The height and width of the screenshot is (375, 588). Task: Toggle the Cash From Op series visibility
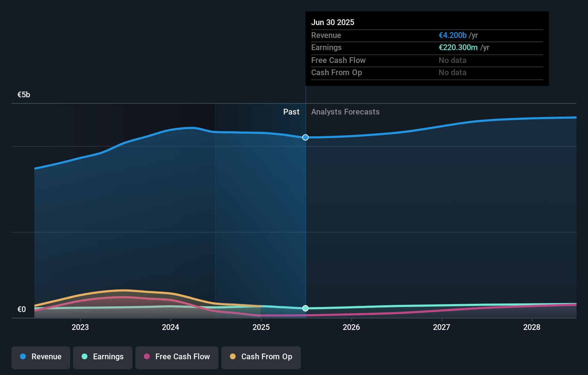click(x=261, y=357)
